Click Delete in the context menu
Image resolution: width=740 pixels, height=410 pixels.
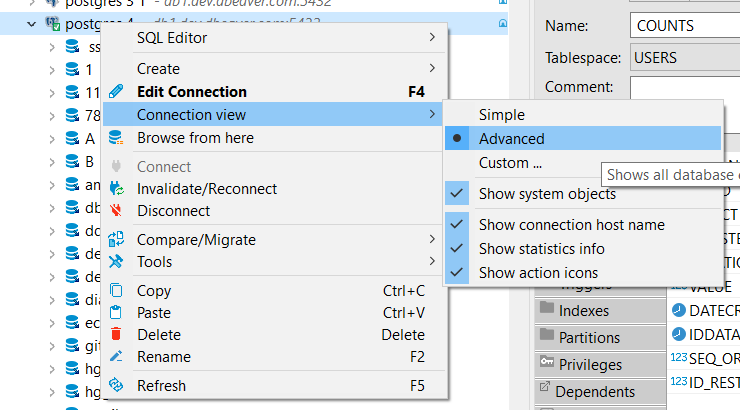(x=275, y=335)
